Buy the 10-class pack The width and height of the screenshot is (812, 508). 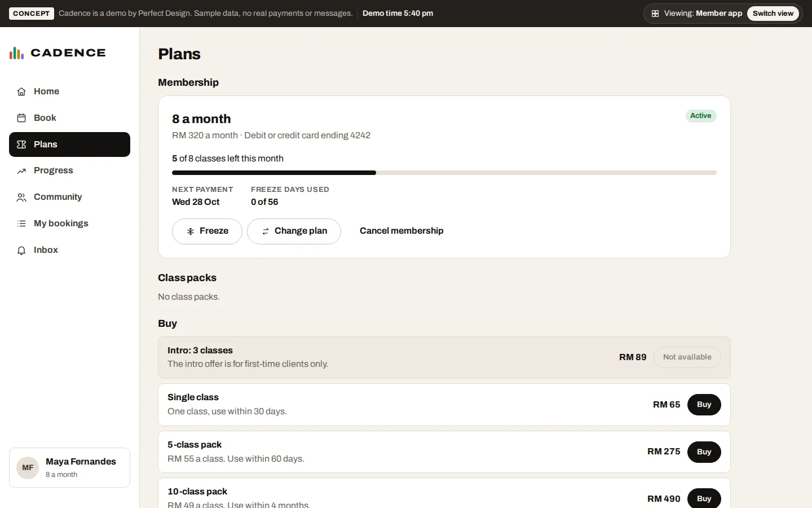pos(704,498)
